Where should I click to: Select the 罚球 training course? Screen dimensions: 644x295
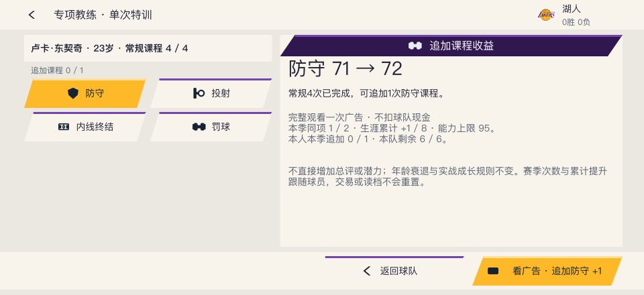pyautogui.click(x=211, y=127)
